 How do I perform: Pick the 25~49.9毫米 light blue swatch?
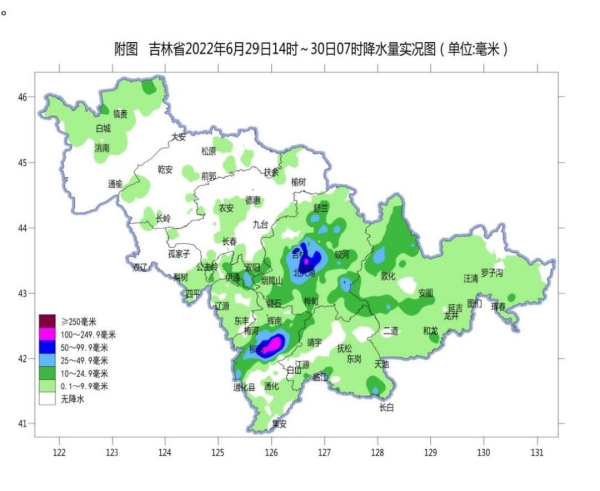click(47, 359)
